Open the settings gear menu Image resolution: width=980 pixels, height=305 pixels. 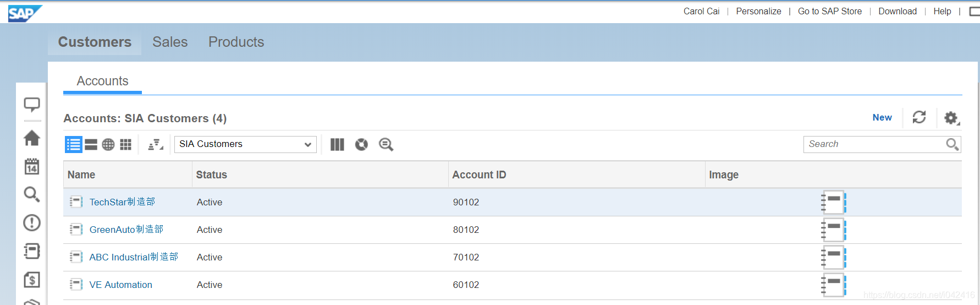coord(951,118)
